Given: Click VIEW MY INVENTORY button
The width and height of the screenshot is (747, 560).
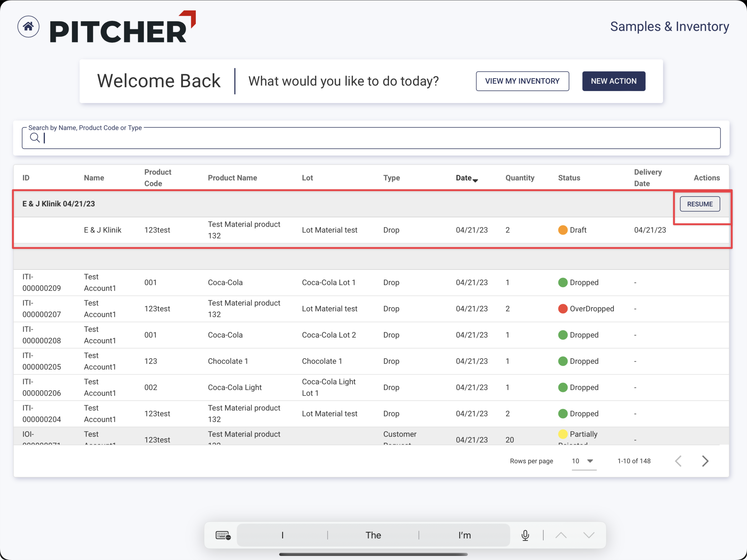Looking at the screenshot, I should pos(522,81).
